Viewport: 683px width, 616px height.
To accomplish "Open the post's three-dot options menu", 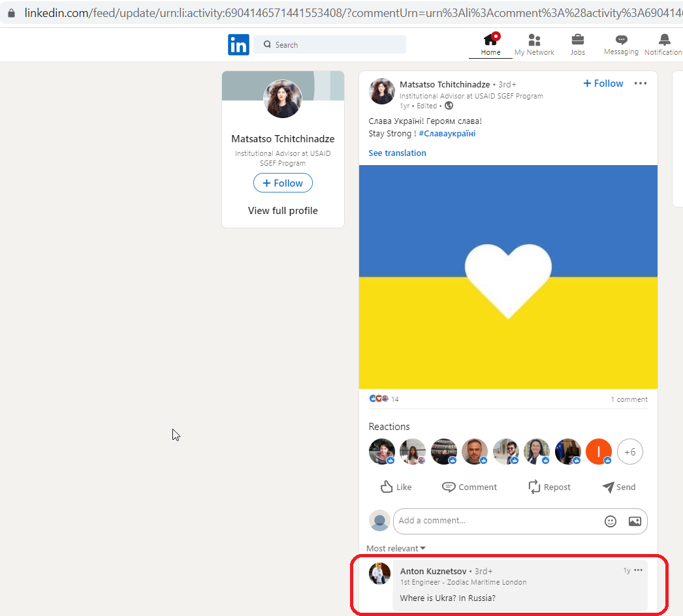I will pos(641,83).
